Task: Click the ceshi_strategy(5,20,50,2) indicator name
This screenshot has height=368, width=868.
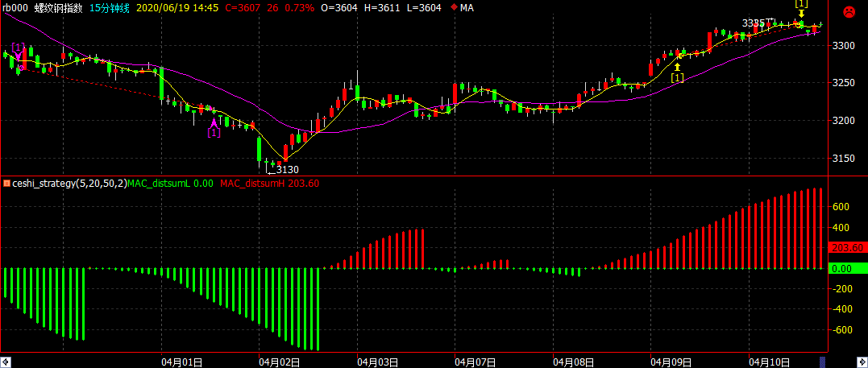Action: [70, 183]
